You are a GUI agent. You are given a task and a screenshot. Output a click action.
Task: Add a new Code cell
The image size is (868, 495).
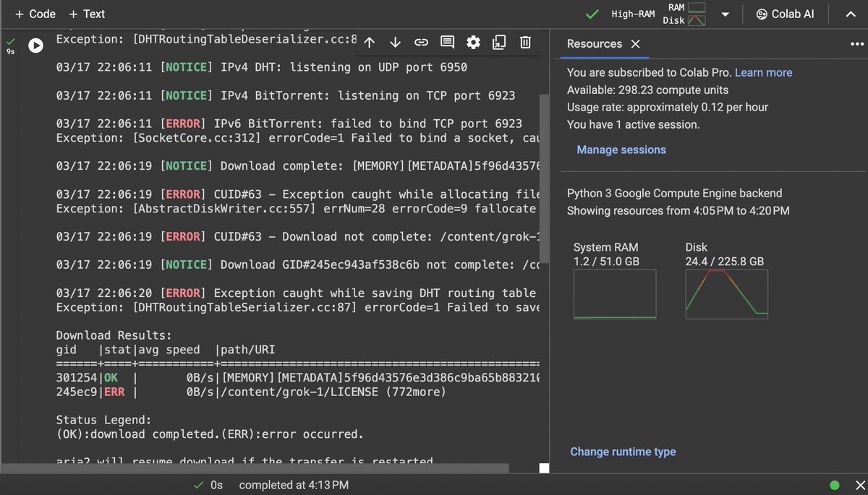point(35,14)
